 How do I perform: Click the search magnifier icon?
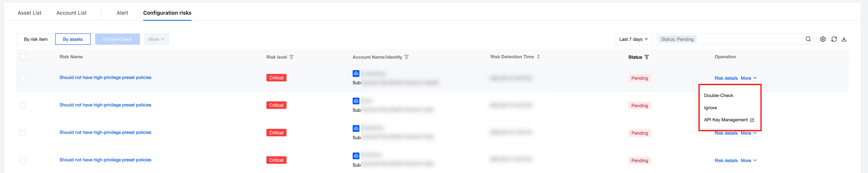808,39
